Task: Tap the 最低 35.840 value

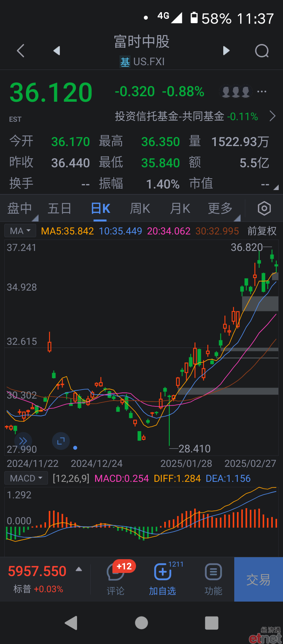Action: point(160,163)
